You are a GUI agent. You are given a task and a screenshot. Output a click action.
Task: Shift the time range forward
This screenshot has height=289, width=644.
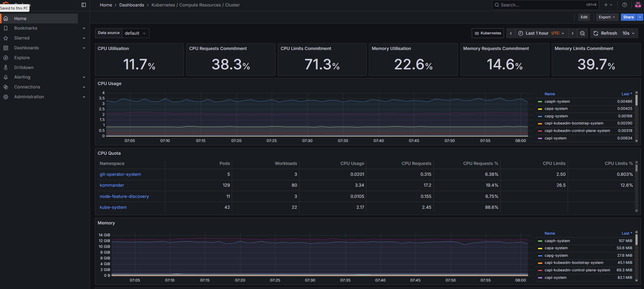click(573, 33)
